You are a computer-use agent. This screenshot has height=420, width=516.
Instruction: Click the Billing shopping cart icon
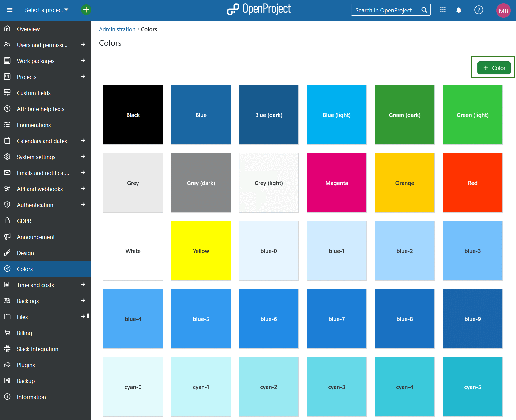7,333
